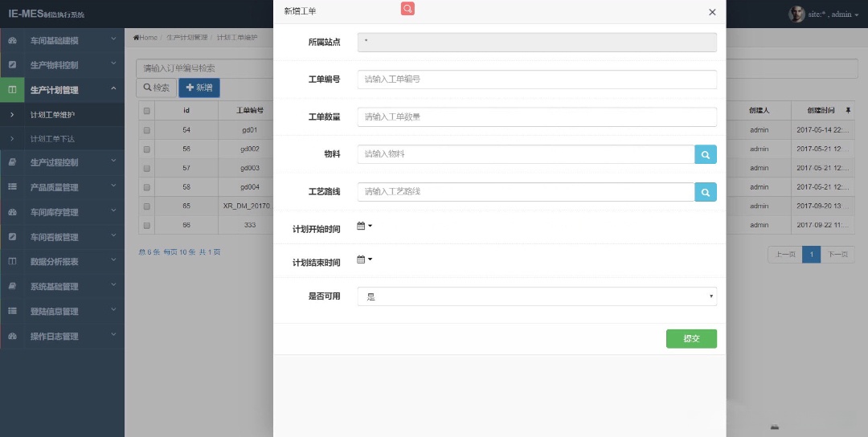Viewport: 868px width, 437px height.
Task: Focus the 工单编号 input field
Action: [537, 79]
